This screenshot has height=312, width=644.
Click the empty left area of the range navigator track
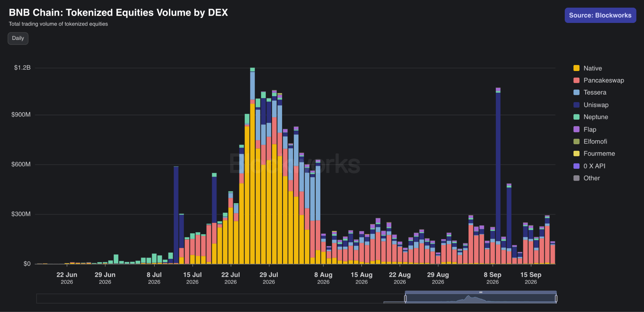[x=220, y=298]
